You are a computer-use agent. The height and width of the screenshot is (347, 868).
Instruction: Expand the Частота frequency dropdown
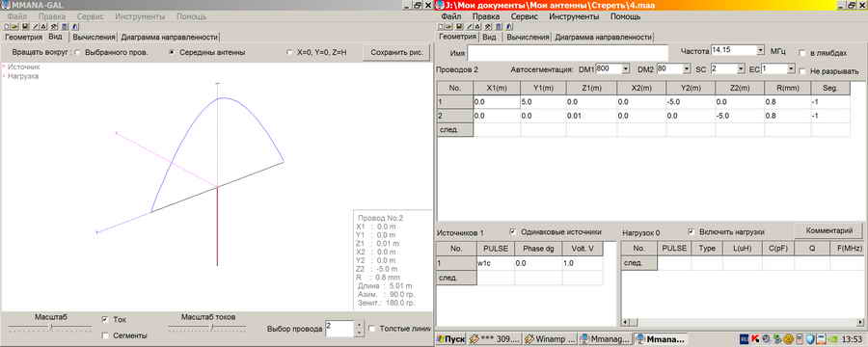click(x=760, y=50)
